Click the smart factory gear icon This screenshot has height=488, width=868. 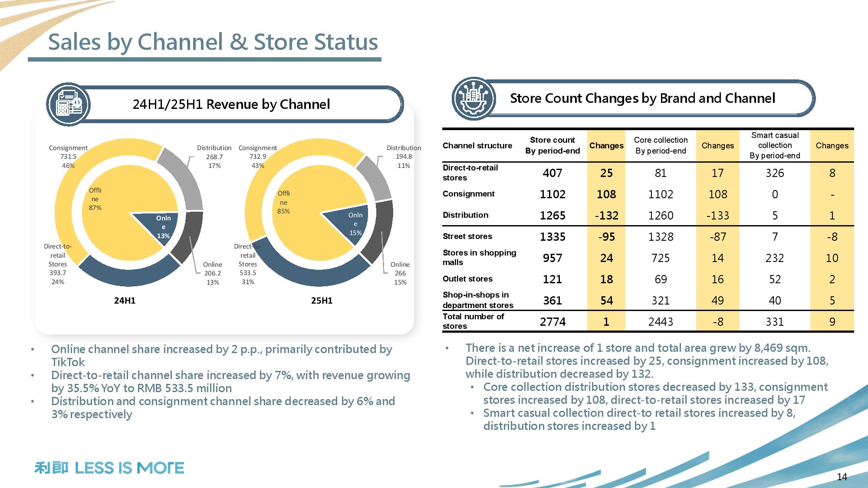473,99
